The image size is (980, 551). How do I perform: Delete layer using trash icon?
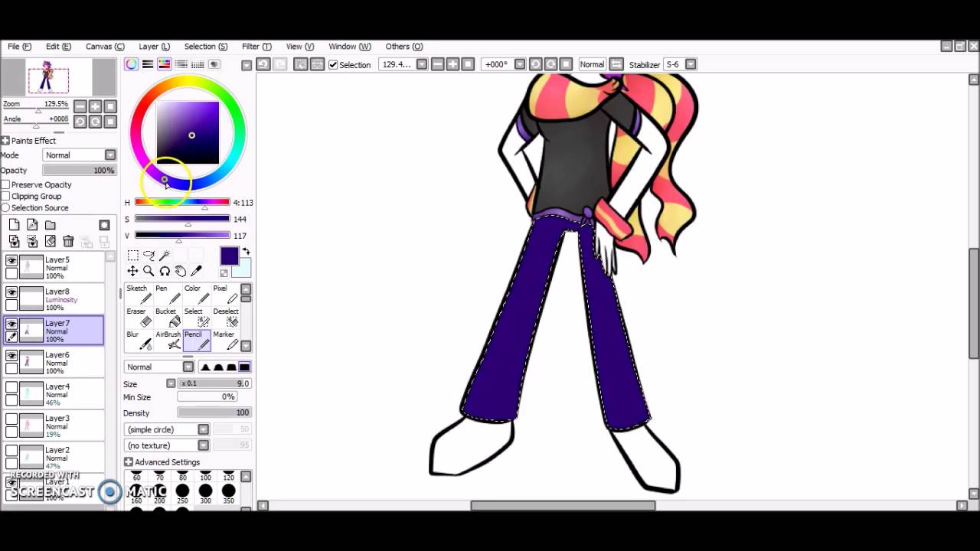click(x=68, y=242)
